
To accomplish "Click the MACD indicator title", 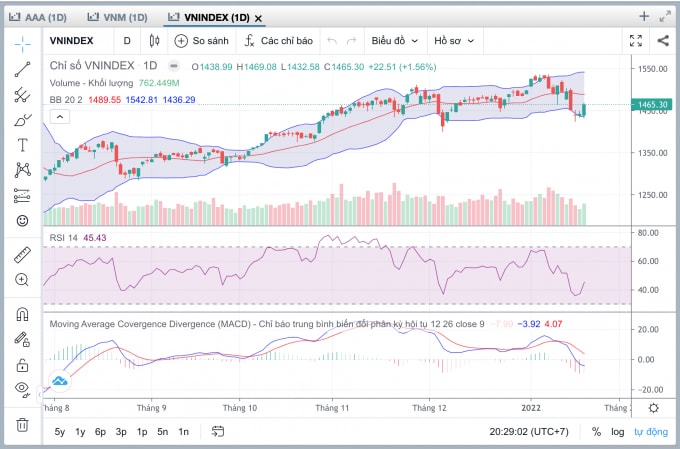I will click(x=267, y=324).
